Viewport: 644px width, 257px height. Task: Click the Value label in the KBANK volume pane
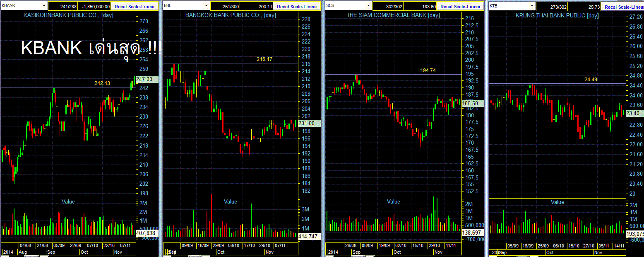68,201
